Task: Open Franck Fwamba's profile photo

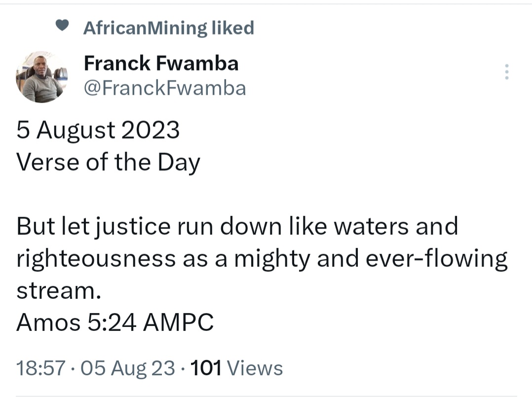Action: [41, 76]
